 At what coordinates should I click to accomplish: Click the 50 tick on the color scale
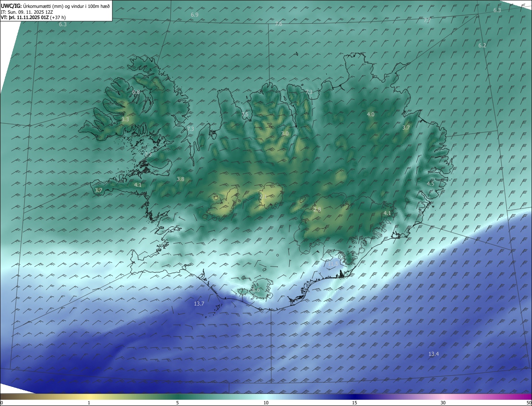[529, 403]
